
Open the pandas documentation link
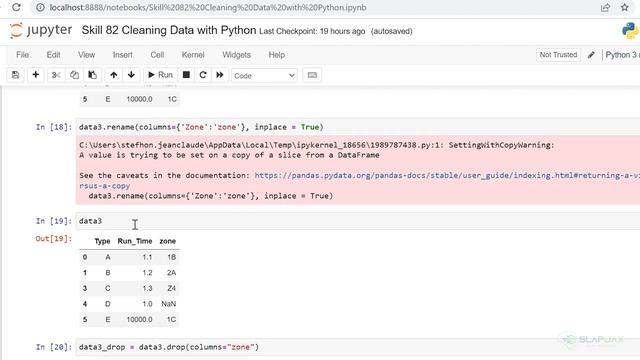(447, 176)
